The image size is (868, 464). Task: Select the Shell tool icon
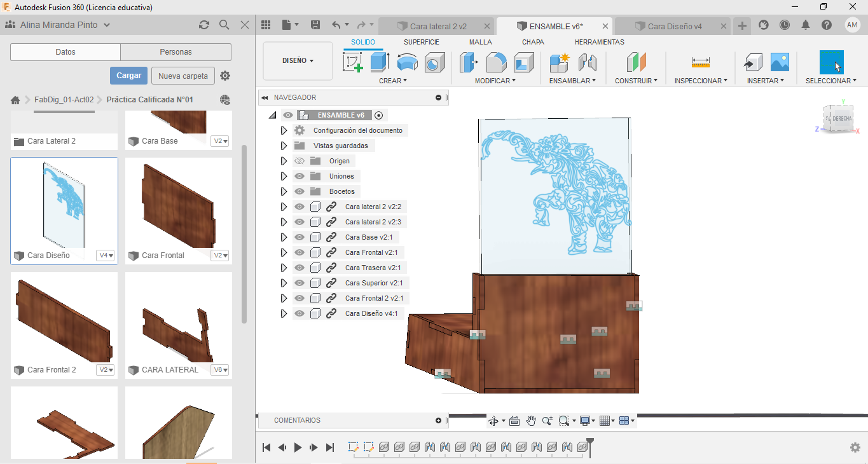click(x=523, y=62)
